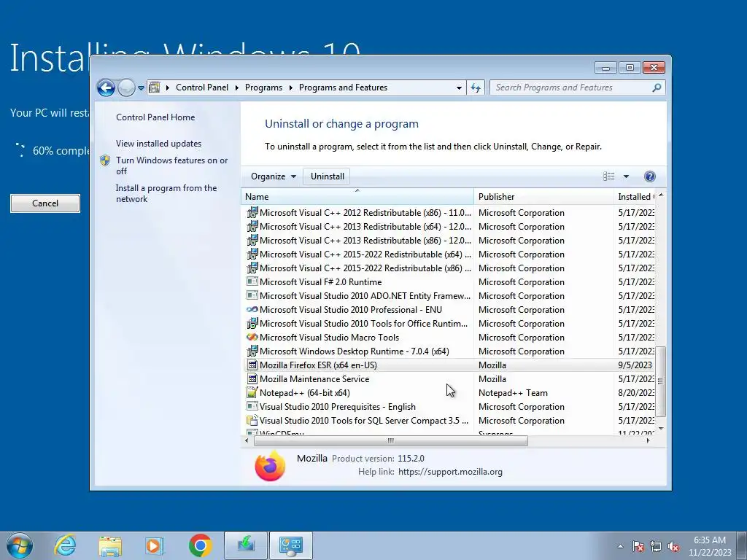Click the Microsoft Visual F# 2.0 Runtime icon
This screenshot has width=747, height=560.
tap(252, 282)
